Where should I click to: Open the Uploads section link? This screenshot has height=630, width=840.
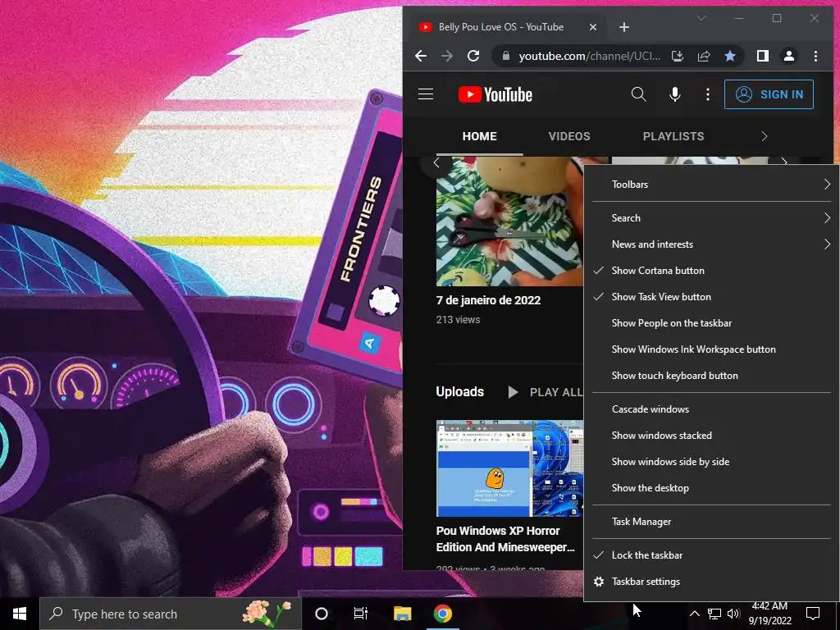pos(459,391)
